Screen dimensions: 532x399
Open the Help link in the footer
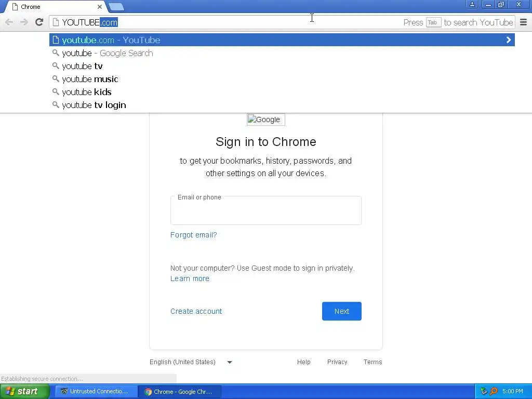(303, 362)
